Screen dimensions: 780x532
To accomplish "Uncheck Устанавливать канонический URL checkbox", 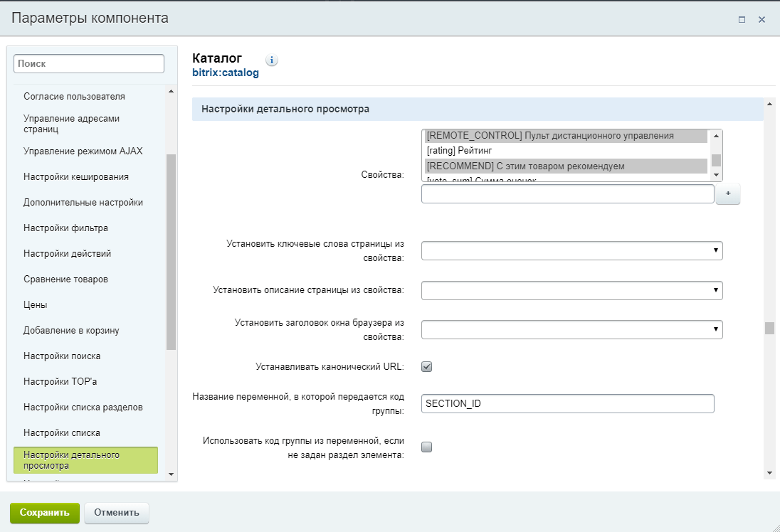I will [427, 367].
